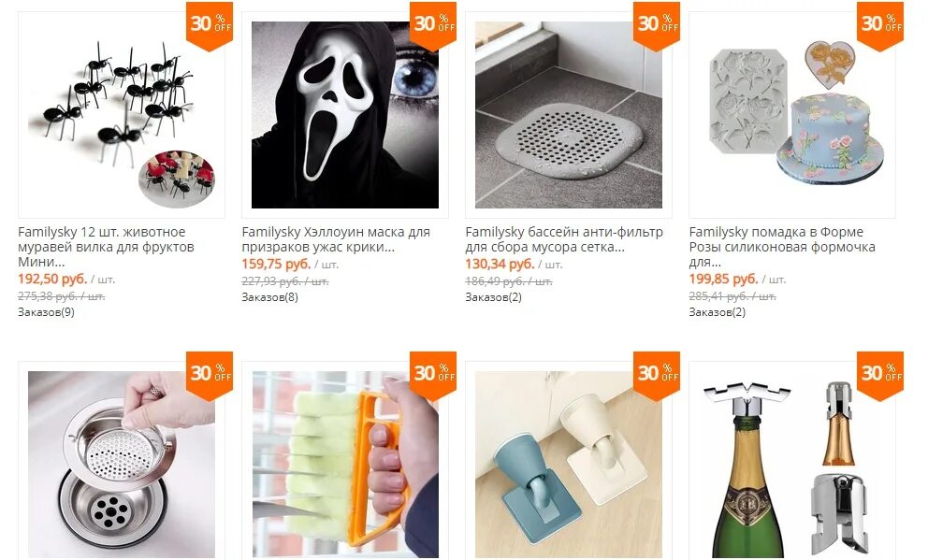Click the 30% OFF badge on Halloween mask
Image resolution: width=928 pixels, height=560 pixels.
[433, 25]
